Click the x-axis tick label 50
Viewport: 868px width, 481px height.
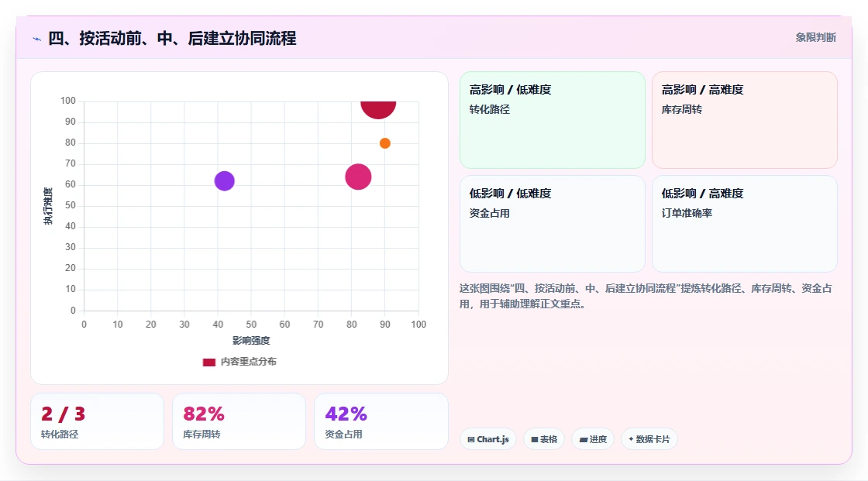point(251,325)
